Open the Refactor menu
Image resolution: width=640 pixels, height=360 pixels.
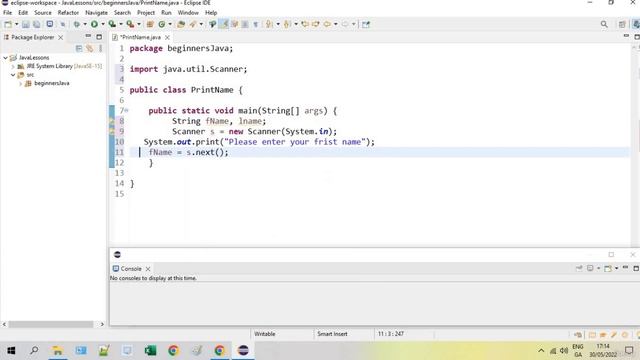click(x=68, y=13)
